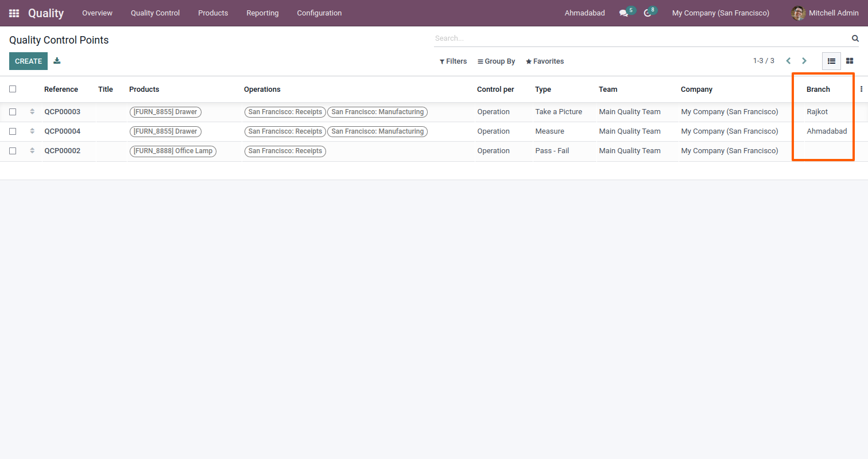Switch to kanban view icon
868x459 pixels.
tap(850, 61)
